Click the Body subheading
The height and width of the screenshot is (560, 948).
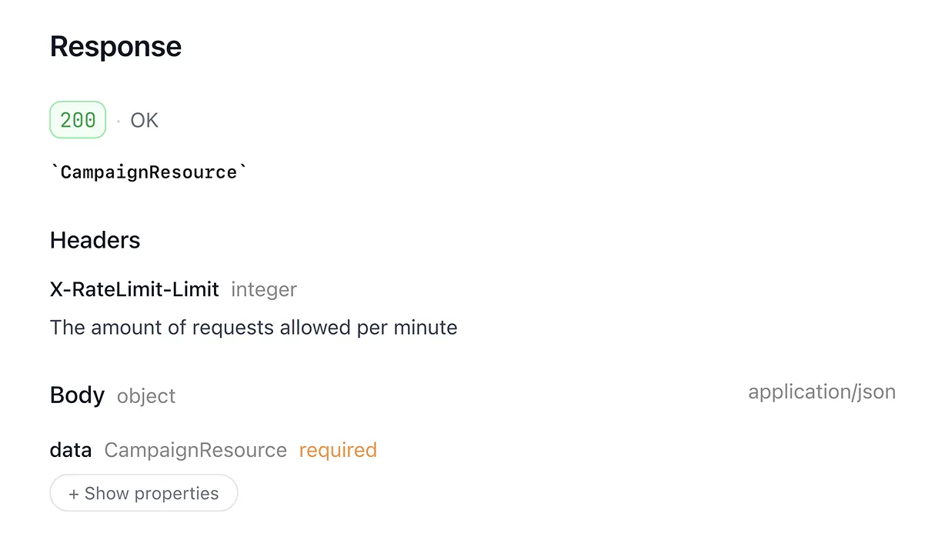[x=77, y=395]
